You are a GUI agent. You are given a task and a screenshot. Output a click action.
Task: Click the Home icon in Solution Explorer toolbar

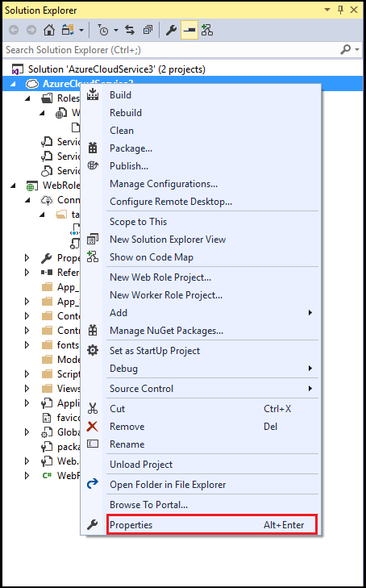point(49,30)
